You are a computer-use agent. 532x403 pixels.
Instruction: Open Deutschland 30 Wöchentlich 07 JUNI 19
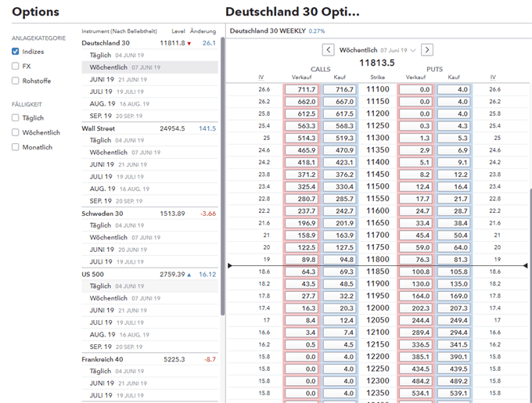point(149,67)
